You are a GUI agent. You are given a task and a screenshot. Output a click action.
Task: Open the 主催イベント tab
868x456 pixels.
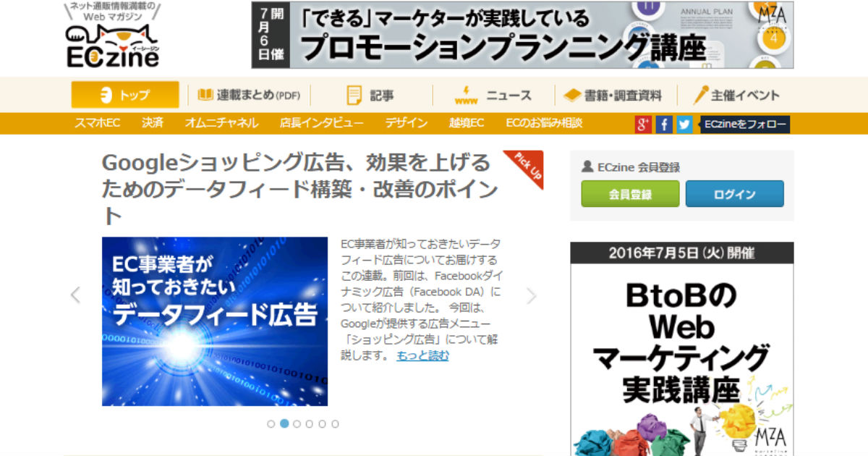click(x=736, y=95)
